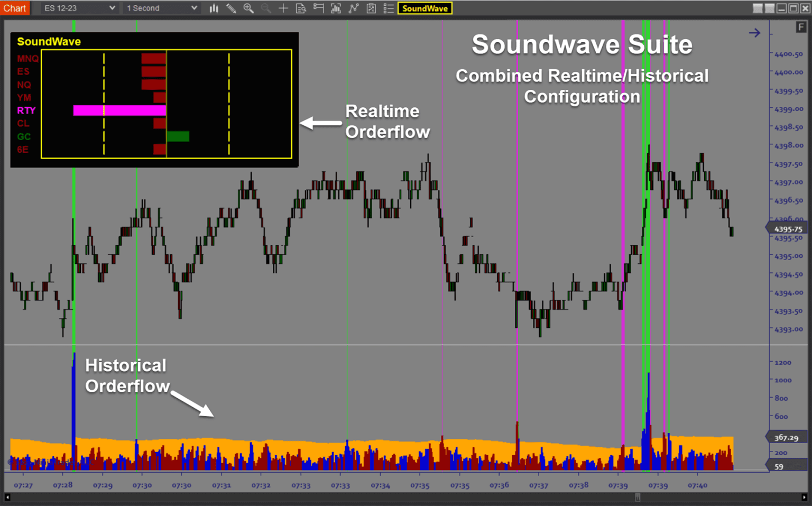Screen dimensions: 812x506
Task: Open the 1 Second timeframe dropdown
Action: 161,8
